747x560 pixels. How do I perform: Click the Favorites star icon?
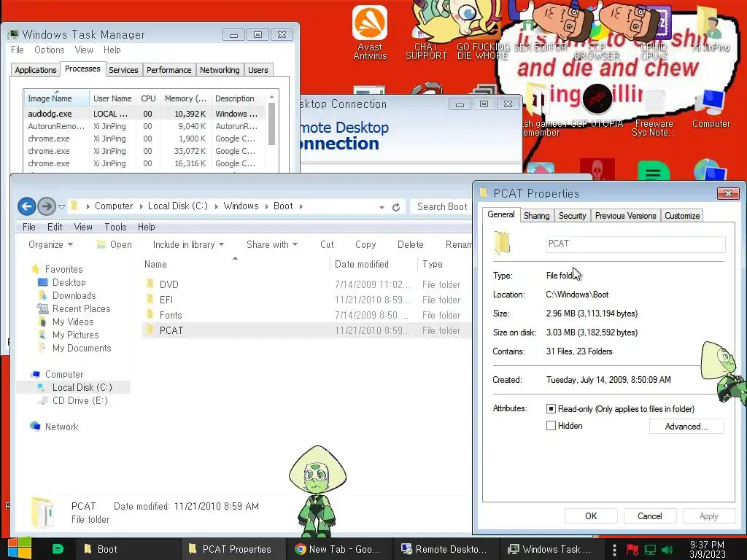(x=35, y=269)
